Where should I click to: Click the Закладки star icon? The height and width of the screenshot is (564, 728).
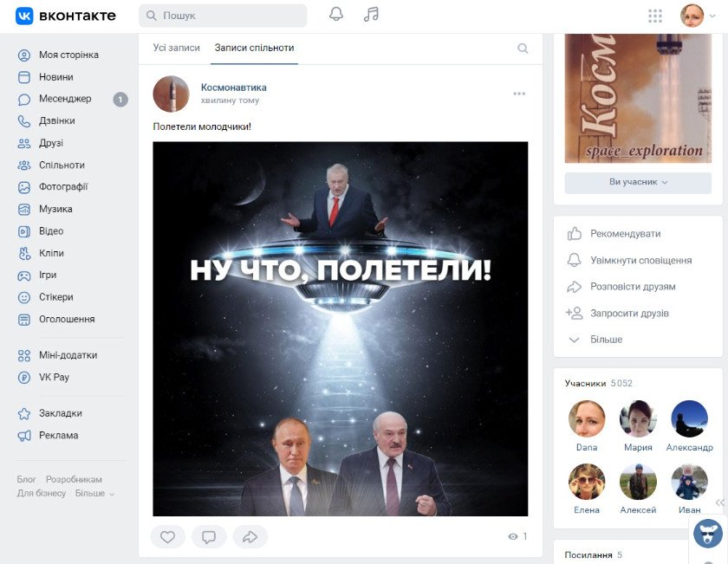[24, 413]
